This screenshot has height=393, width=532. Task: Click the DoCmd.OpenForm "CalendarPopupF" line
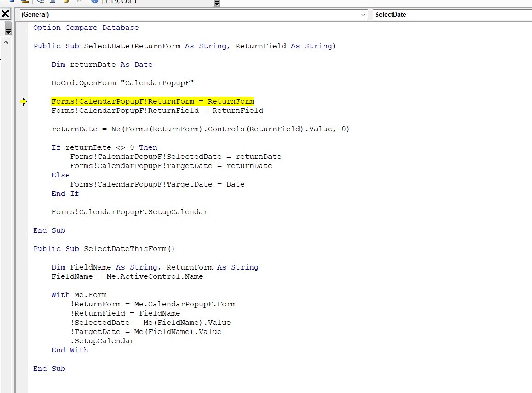(x=122, y=83)
